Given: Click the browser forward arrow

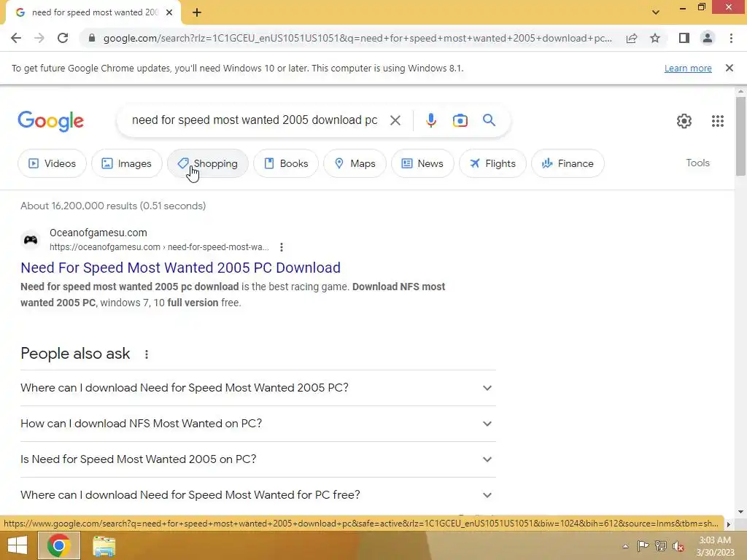Looking at the screenshot, I should 39,38.
